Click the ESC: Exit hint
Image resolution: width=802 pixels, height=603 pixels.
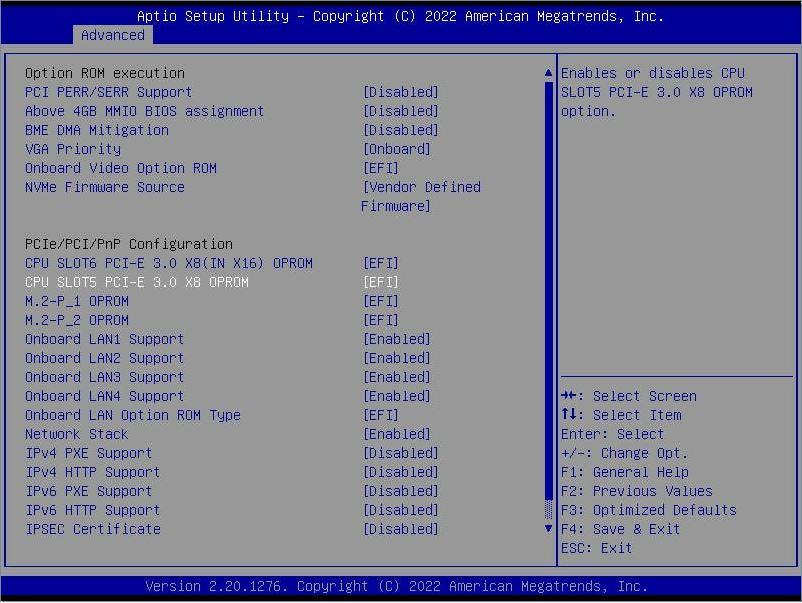(596, 548)
